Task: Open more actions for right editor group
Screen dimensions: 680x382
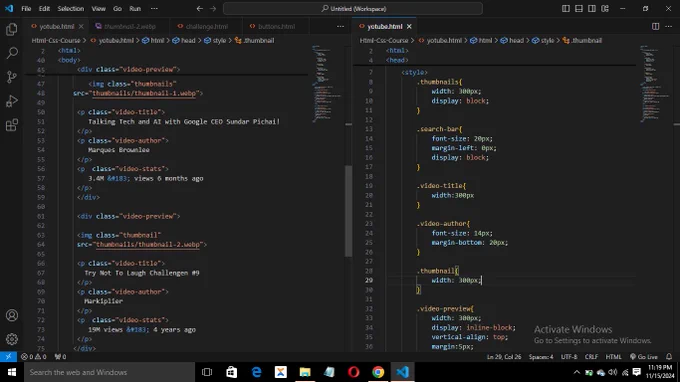Action: [669, 26]
